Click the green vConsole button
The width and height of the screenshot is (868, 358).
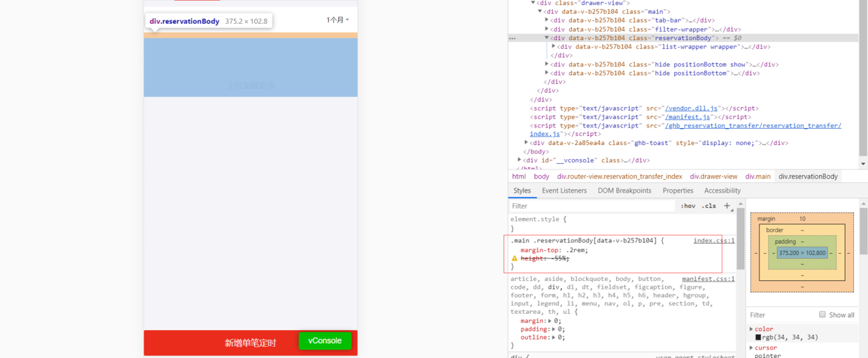point(325,340)
